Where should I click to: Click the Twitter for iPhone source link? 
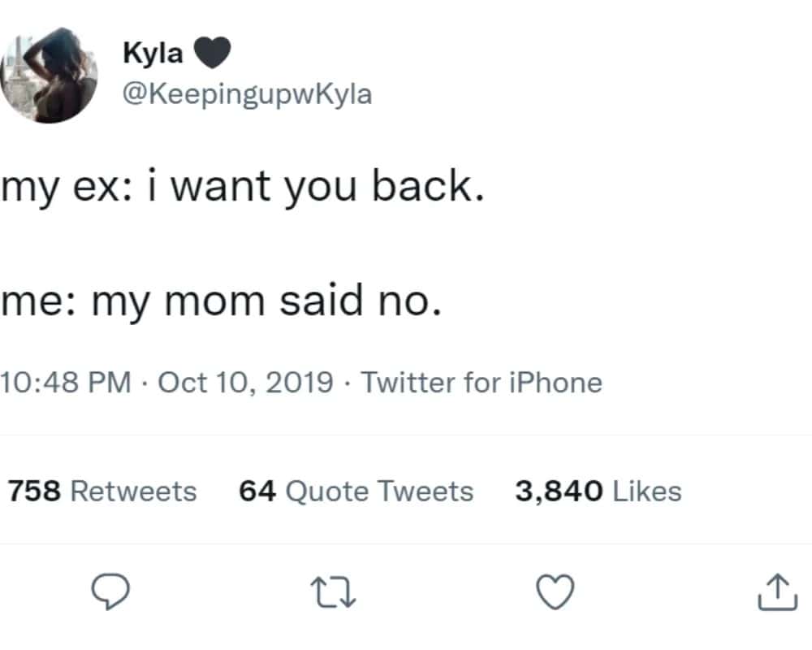(x=482, y=382)
